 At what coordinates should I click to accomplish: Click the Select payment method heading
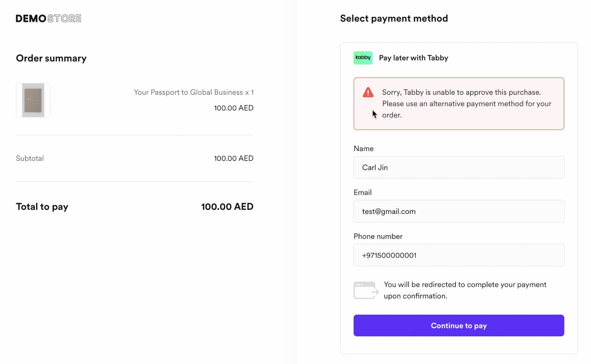[x=394, y=18]
